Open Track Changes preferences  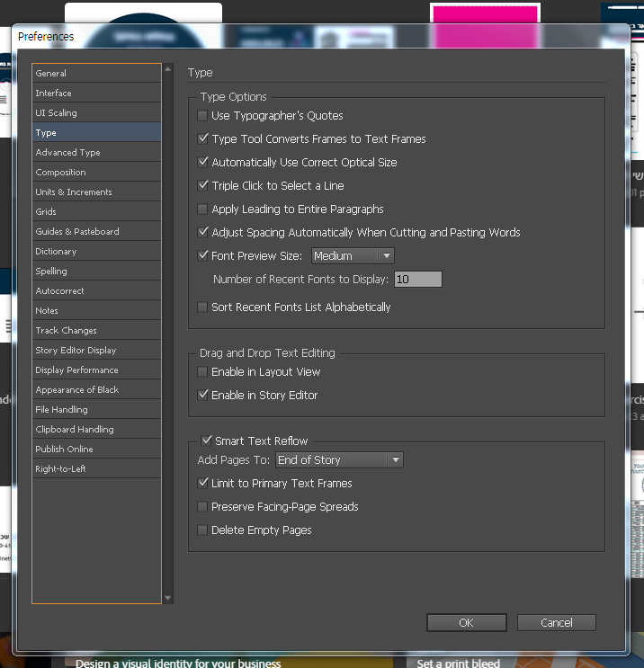[x=97, y=330]
